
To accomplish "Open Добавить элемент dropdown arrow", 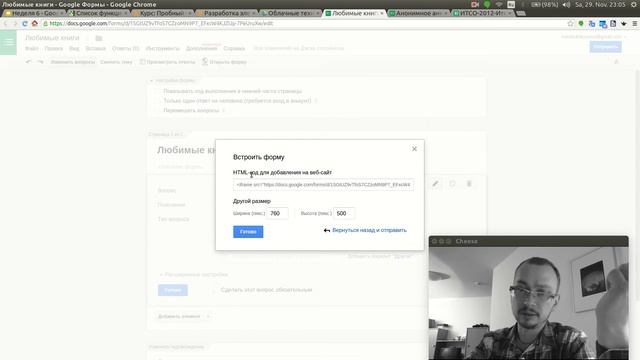I will tap(208, 316).
